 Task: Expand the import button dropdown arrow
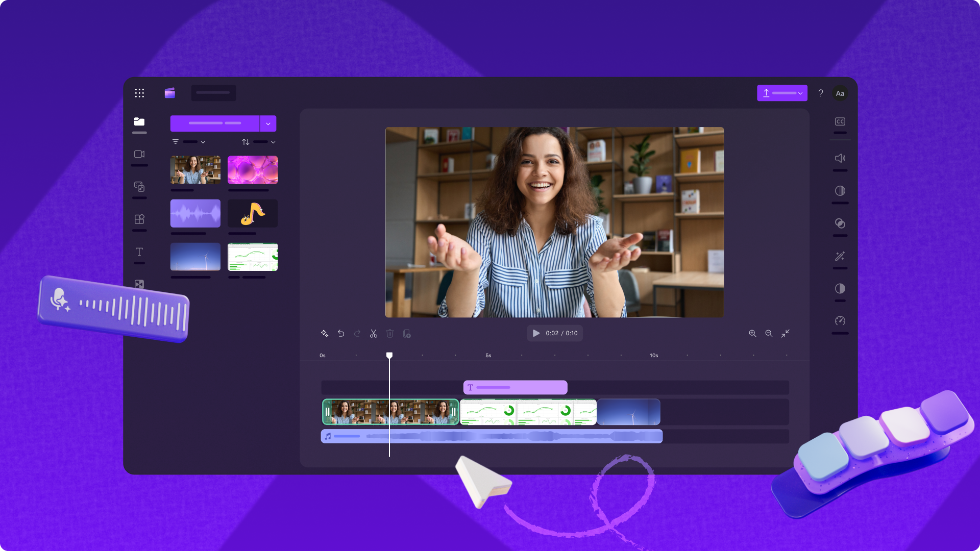[267, 123]
